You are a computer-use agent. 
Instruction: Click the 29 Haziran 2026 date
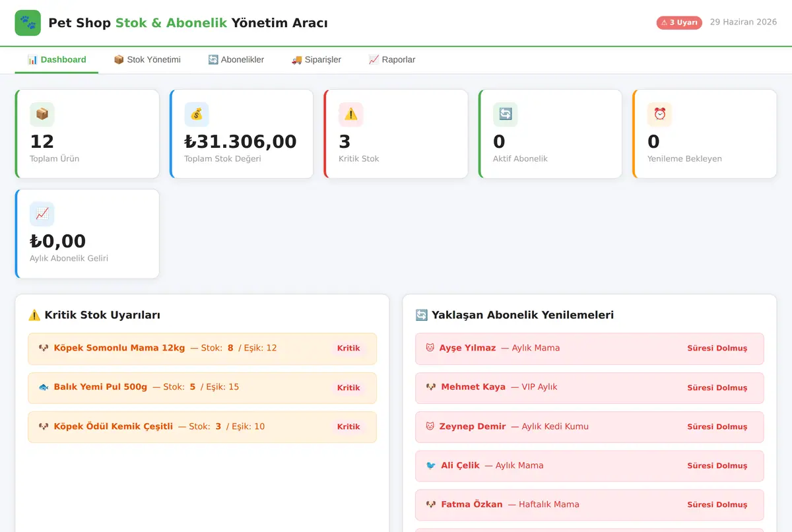(743, 22)
